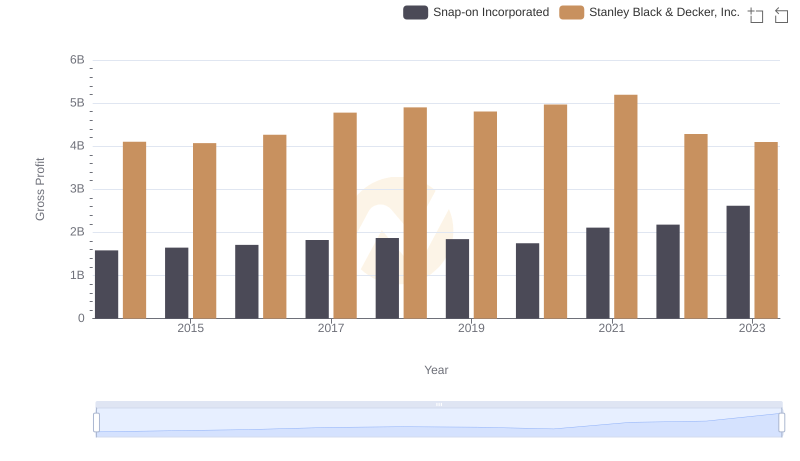Click the 2021 Stanley Black & Decker bar
This screenshot has height=461, width=800.
[x=626, y=207]
